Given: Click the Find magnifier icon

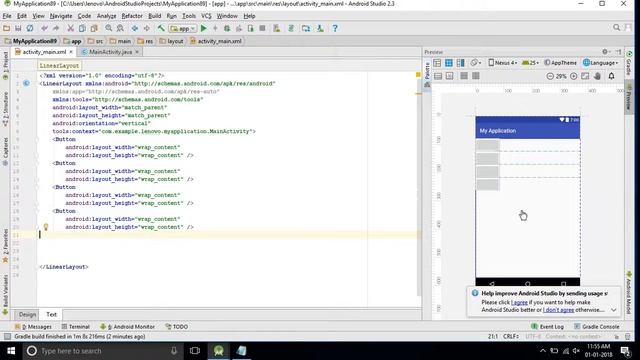Looking at the screenshot, I should point(108,28).
